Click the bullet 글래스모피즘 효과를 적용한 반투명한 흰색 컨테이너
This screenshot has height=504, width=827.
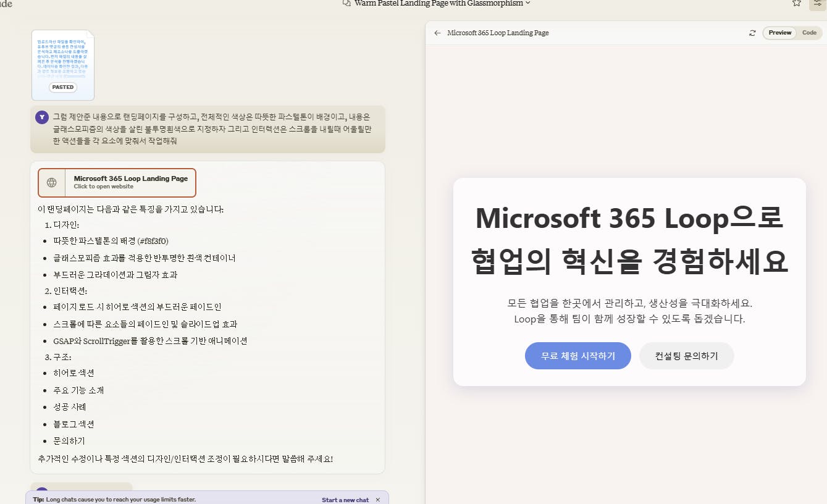[145, 258]
